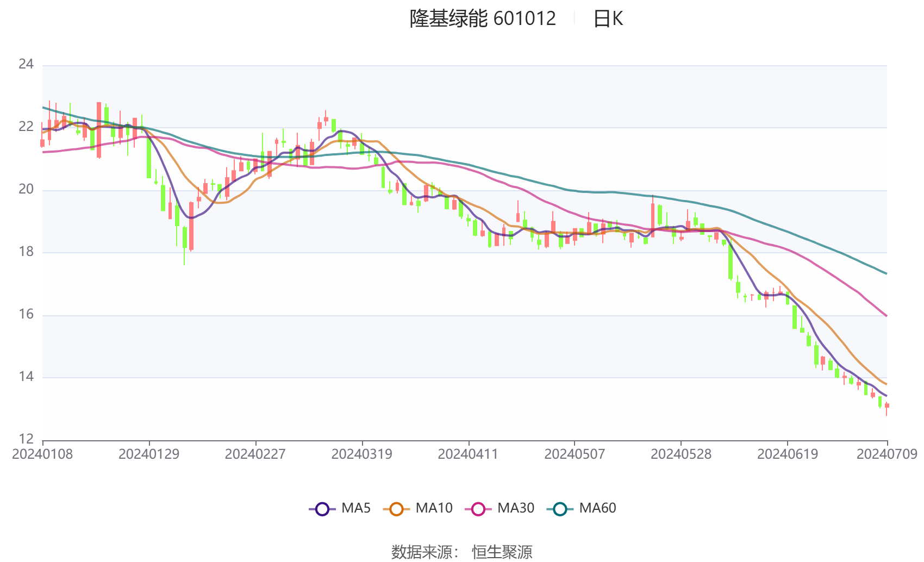Click the MA10 legend text label
Image resolution: width=924 pixels, height=562 pixels.
coord(434,508)
